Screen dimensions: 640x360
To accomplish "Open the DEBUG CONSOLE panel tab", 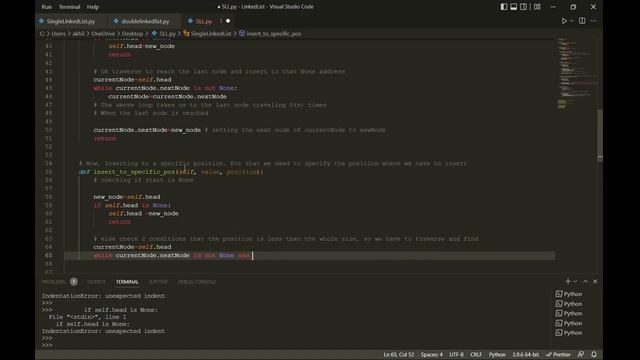I will tap(196, 282).
